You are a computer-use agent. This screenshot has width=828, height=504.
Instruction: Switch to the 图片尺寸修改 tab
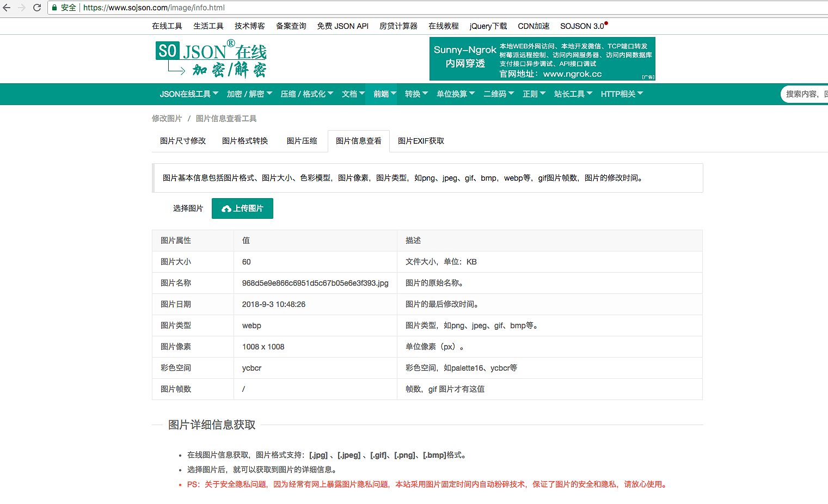click(183, 141)
